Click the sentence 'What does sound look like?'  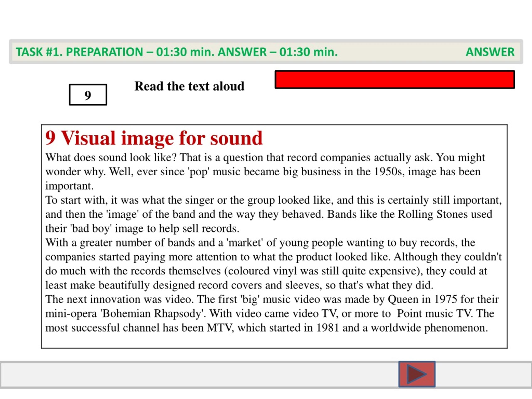111,158
